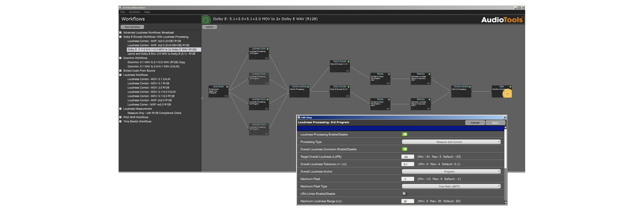Select the Reporting File 1 node
Viewport: 644px width, 209px height.
(x=421, y=79)
